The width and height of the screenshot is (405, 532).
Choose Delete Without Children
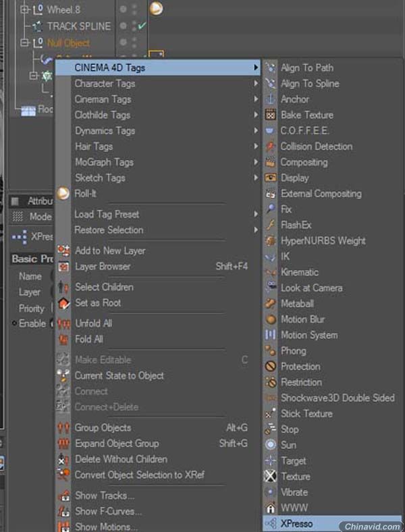(158, 459)
